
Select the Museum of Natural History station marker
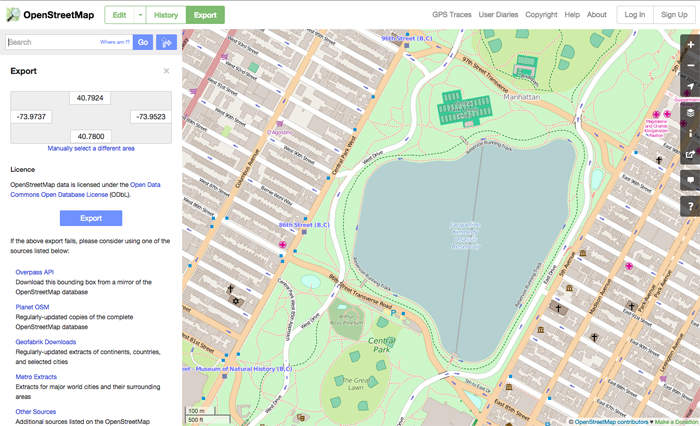(x=225, y=376)
